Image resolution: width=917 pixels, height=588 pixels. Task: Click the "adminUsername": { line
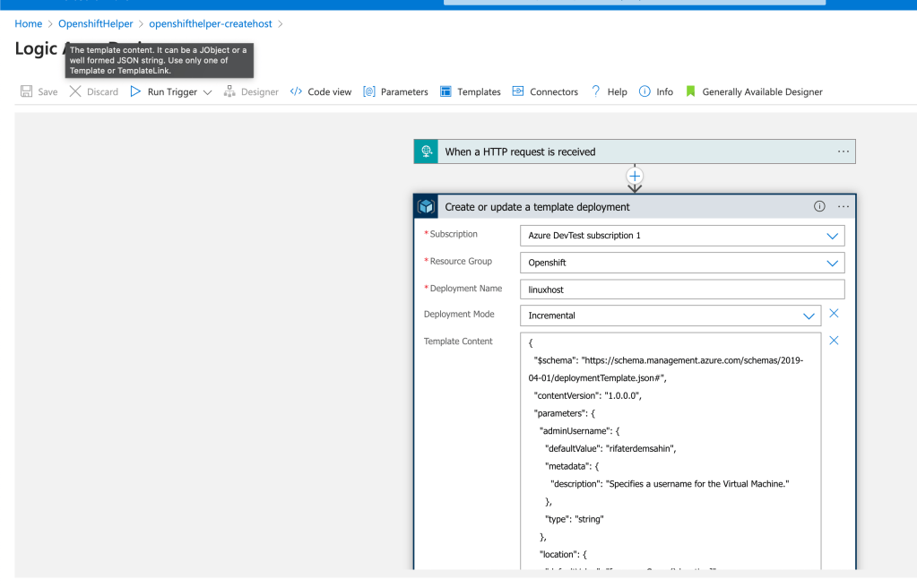(579, 431)
